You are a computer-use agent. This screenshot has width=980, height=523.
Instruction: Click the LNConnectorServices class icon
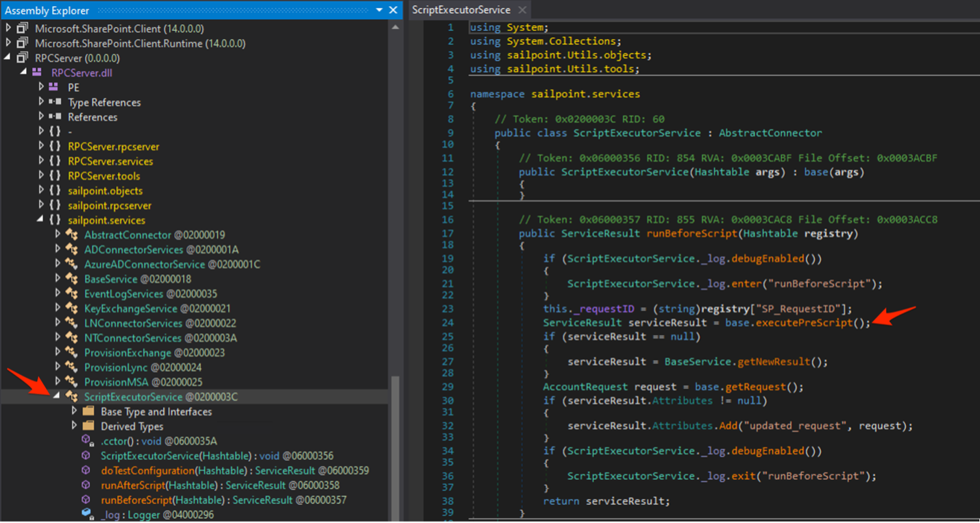tap(72, 324)
